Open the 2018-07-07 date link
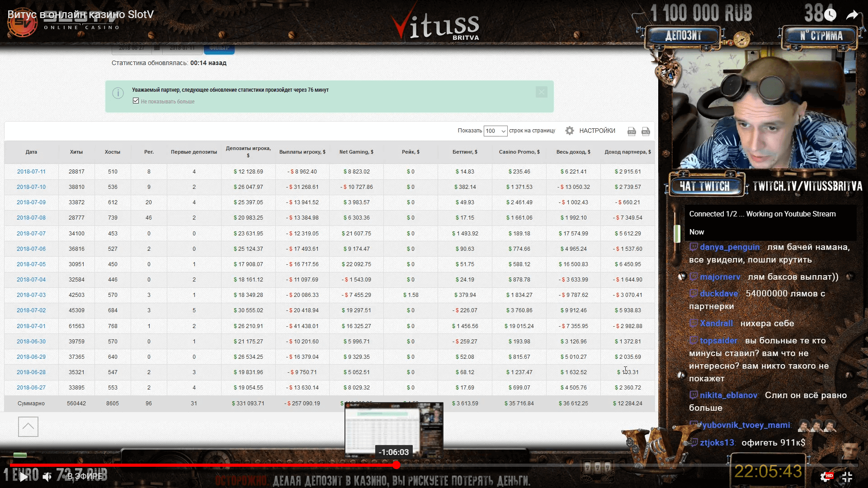 pyautogui.click(x=31, y=234)
